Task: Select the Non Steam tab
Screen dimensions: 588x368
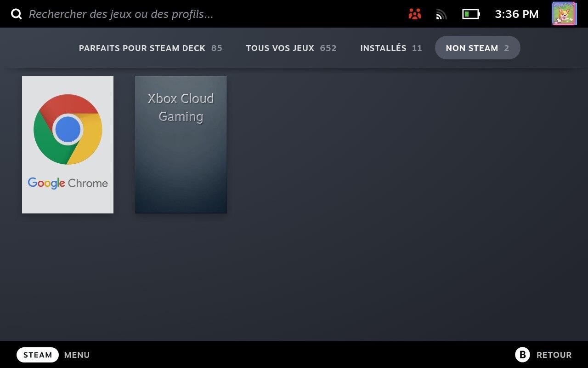Action: 477,48
